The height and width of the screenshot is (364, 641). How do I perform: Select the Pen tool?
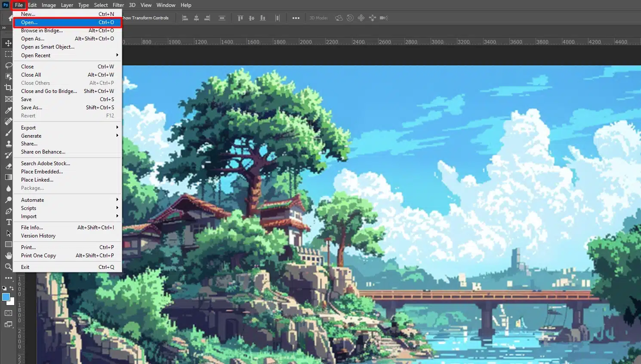(8, 211)
